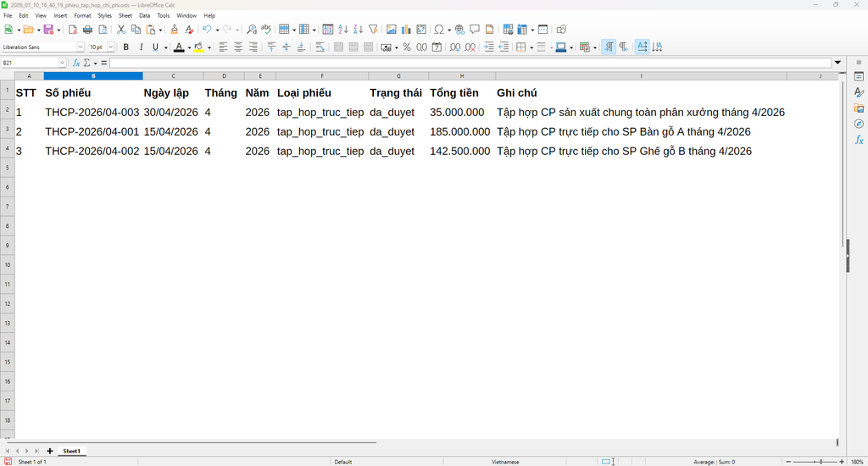Apply the font color swatch

click(179, 47)
